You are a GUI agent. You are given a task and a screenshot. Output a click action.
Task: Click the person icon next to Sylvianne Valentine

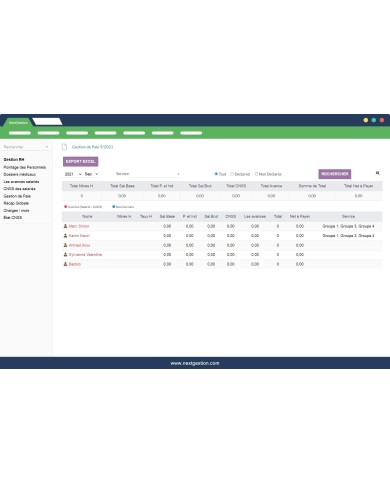[x=65, y=255]
